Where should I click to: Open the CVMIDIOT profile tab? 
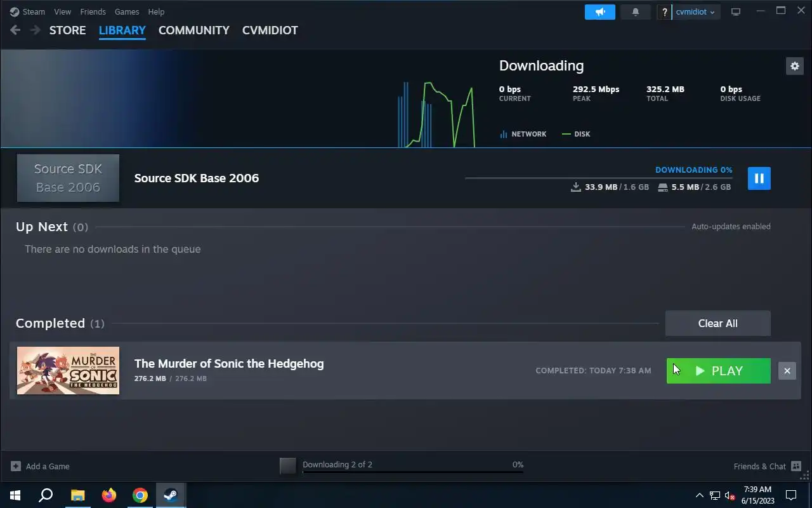(270, 30)
